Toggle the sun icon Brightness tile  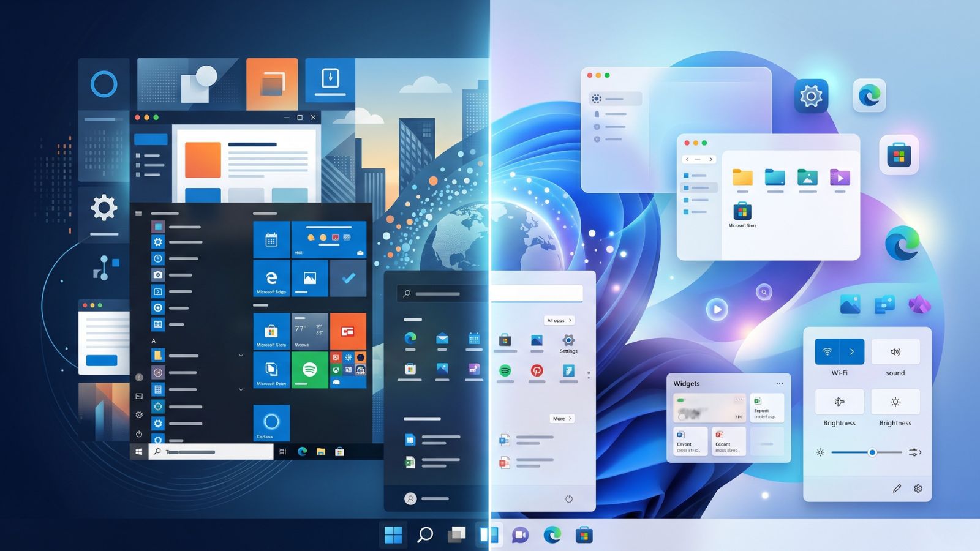point(895,402)
